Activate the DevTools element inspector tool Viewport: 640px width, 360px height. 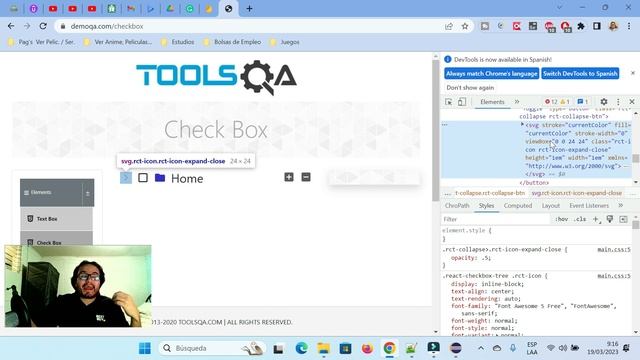tap(449, 102)
